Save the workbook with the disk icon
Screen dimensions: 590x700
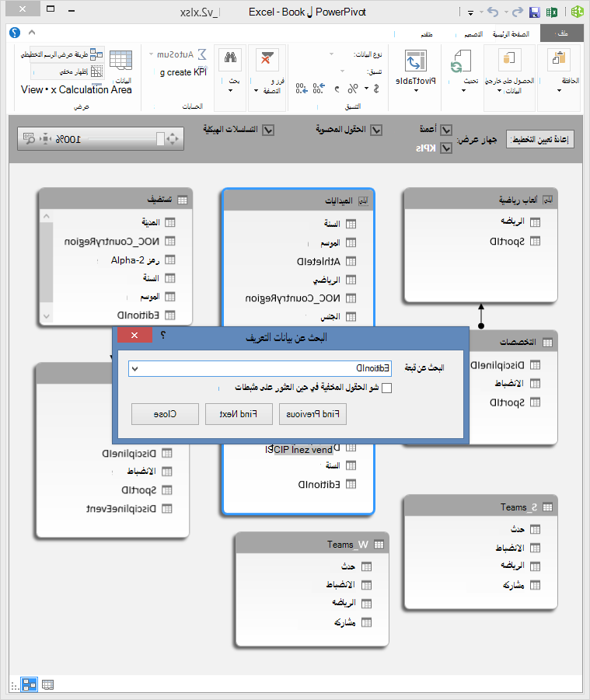(535, 12)
